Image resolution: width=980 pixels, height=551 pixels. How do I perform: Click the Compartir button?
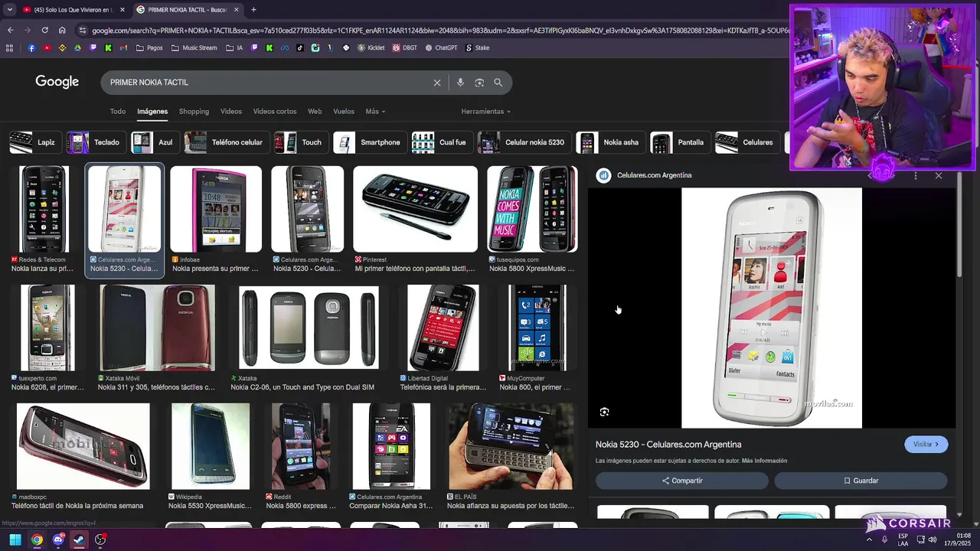point(682,481)
